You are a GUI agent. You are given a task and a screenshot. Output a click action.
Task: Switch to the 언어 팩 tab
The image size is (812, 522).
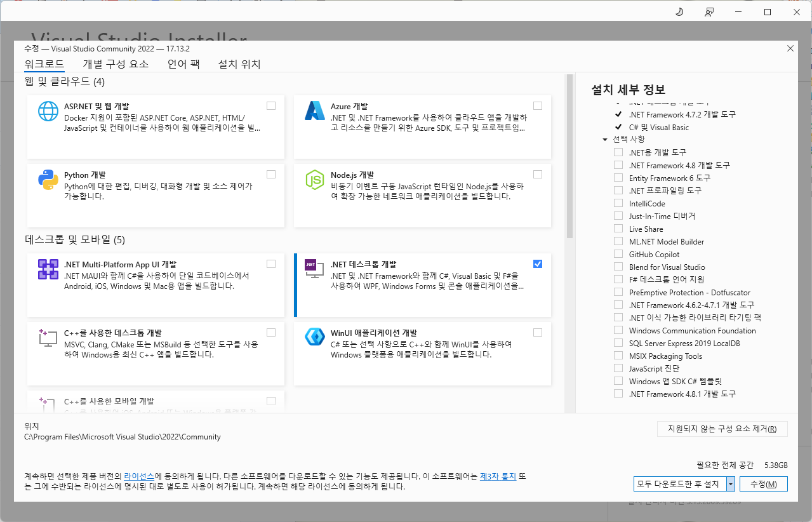(183, 64)
